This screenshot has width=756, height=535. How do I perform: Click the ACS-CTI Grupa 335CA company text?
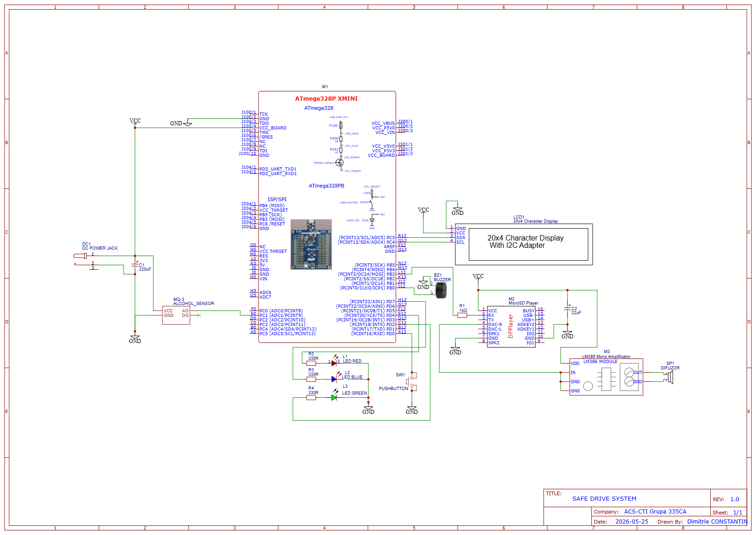(655, 512)
